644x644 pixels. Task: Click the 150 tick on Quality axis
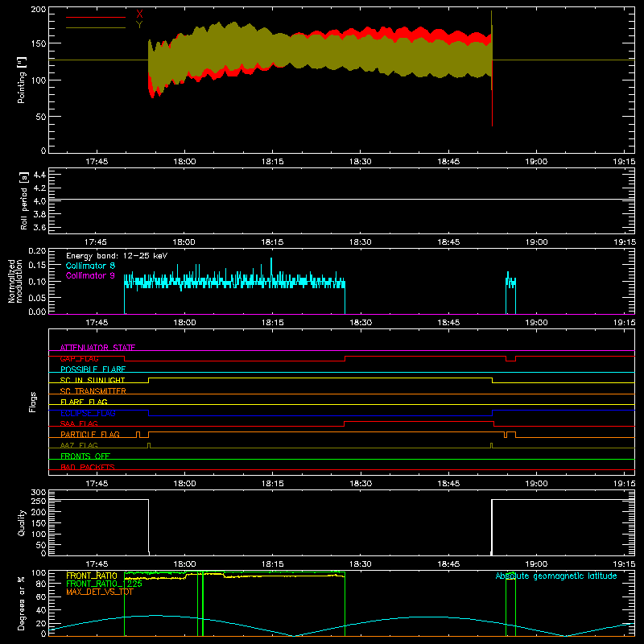(39, 523)
